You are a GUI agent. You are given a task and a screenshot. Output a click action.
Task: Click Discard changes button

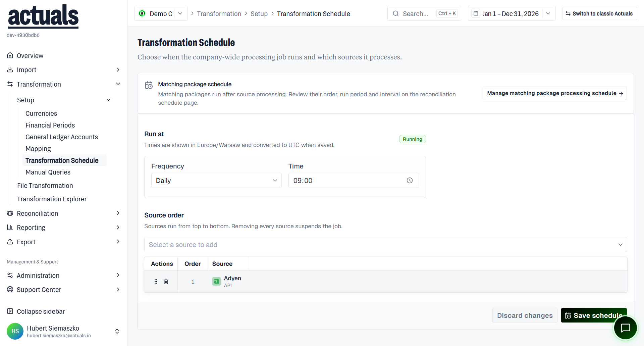(525, 315)
